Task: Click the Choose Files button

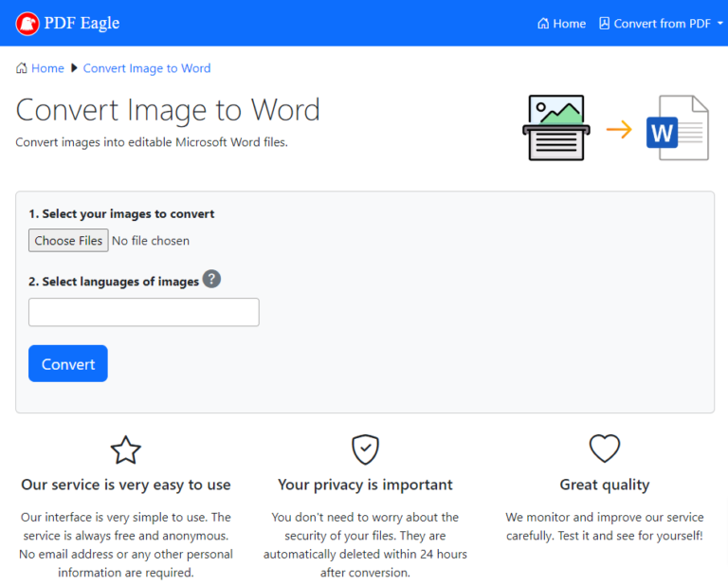Action: [x=68, y=240]
